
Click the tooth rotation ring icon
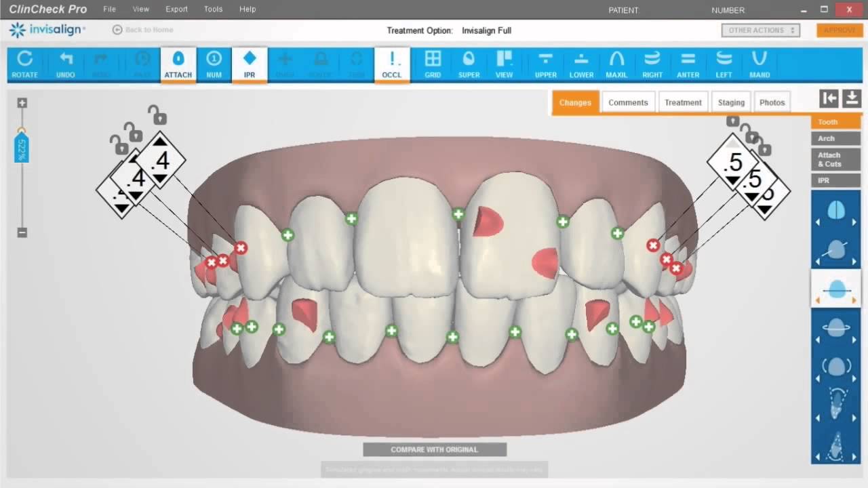pyautogui.click(x=835, y=328)
